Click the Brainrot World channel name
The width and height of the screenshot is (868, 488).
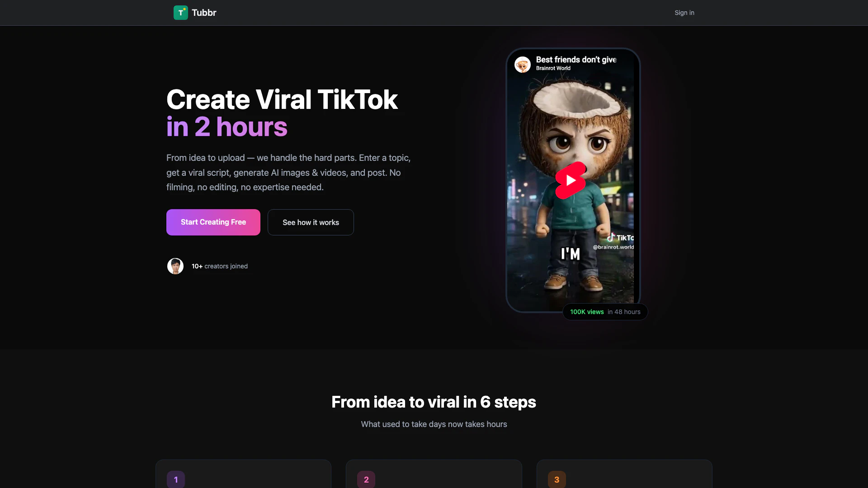553,68
